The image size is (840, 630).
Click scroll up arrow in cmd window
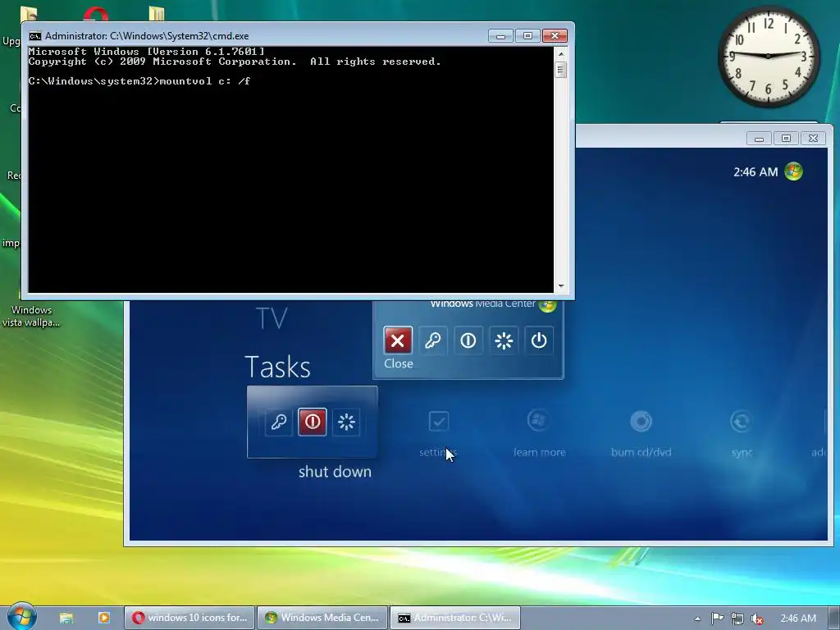[x=561, y=53]
